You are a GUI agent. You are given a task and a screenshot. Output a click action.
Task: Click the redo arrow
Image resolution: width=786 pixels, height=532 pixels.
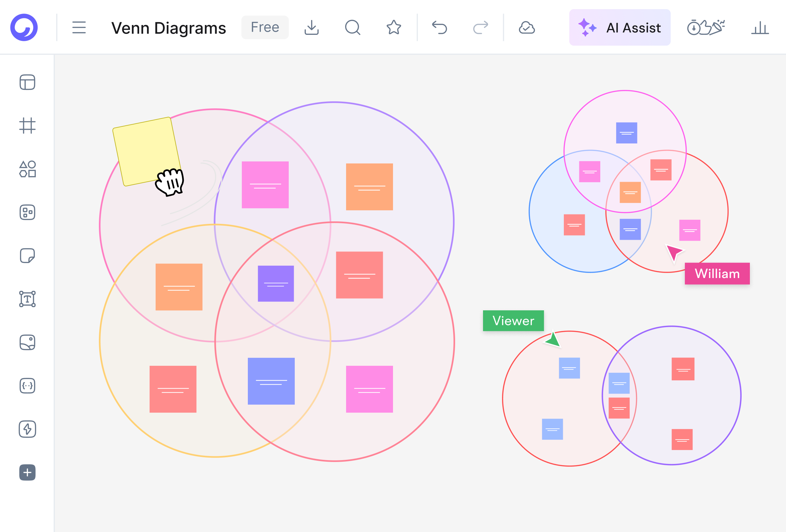[x=480, y=27]
